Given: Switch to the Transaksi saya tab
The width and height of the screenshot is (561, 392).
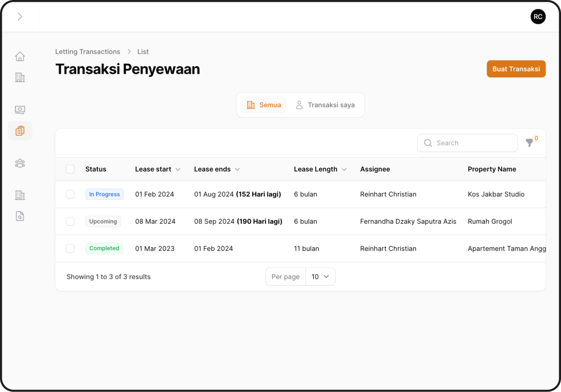Looking at the screenshot, I should pyautogui.click(x=325, y=105).
